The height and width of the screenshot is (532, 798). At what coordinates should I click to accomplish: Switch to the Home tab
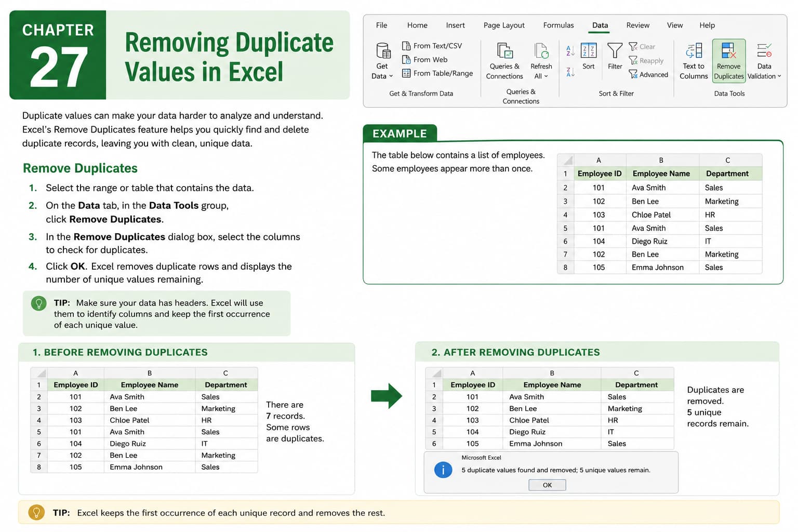tap(417, 25)
